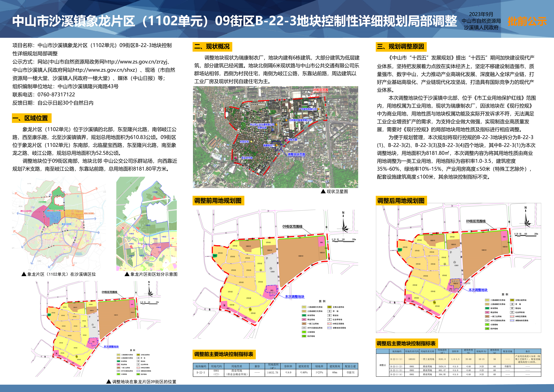Click the 5454.8 area cell in 调整后 table
Screen dimensions: 554x392
[x=442, y=366]
